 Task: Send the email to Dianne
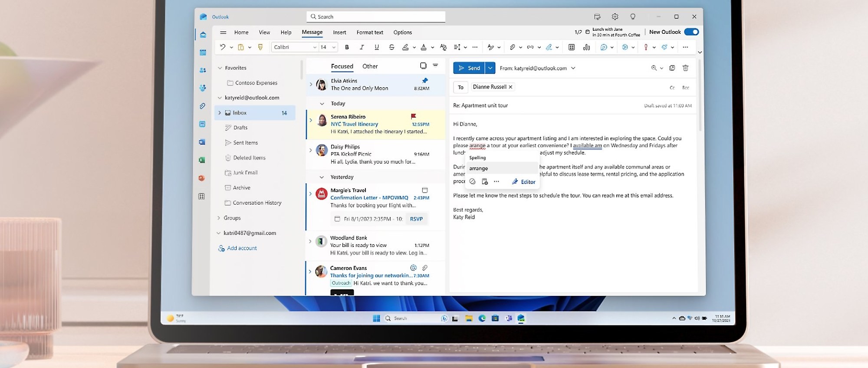coord(469,68)
